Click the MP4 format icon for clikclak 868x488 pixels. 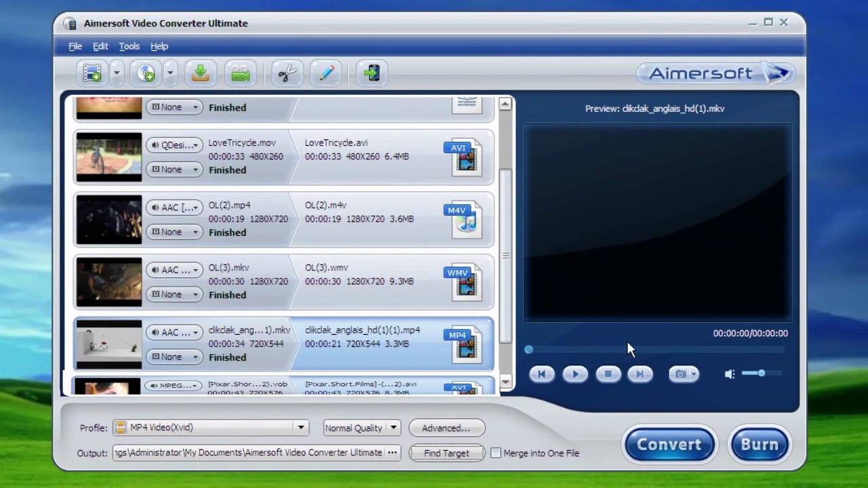[x=463, y=344]
